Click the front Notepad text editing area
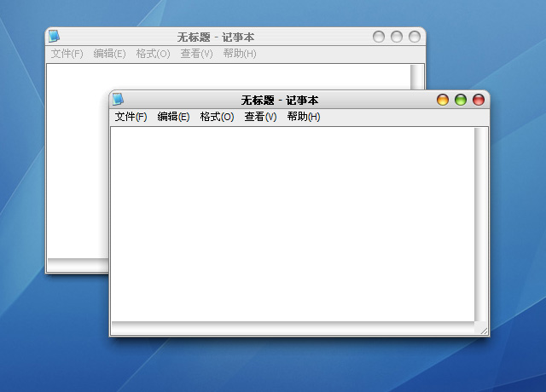Image resolution: width=546 pixels, height=392 pixels. (x=293, y=224)
